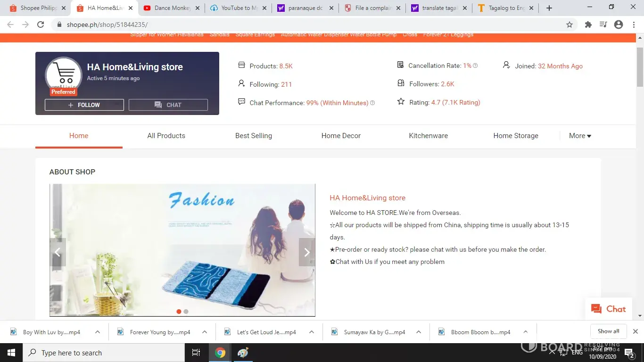Expand options for Boy With Luv download
The height and width of the screenshot is (362, 644).
coord(98,332)
